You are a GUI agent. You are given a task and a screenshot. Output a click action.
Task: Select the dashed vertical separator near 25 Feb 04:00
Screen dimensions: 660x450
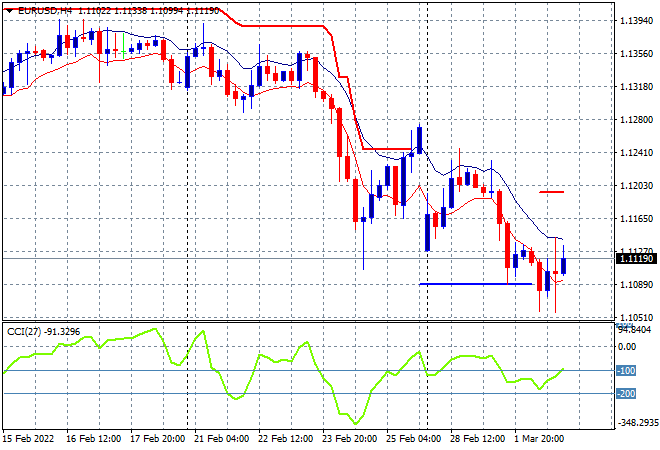(428, 160)
